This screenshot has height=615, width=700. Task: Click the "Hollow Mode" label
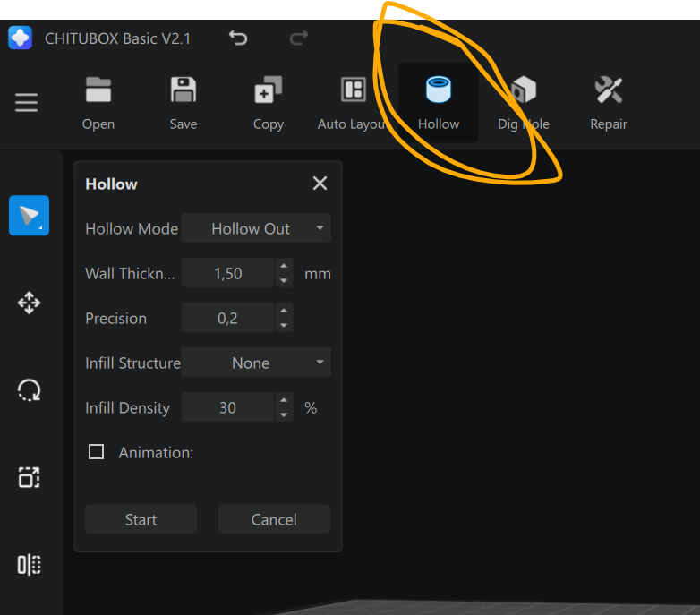132,228
